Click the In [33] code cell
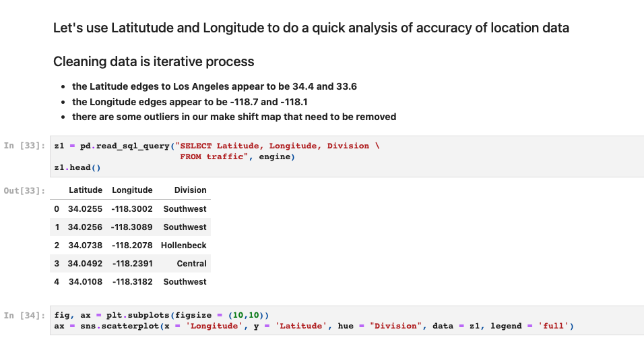Viewport: 644px width, 342px height. 347,156
